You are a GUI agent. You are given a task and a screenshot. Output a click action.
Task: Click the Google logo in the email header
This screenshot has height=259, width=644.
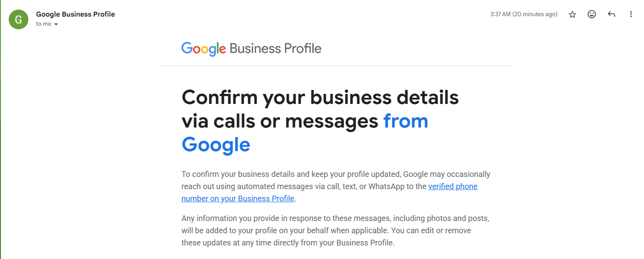click(203, 48)
